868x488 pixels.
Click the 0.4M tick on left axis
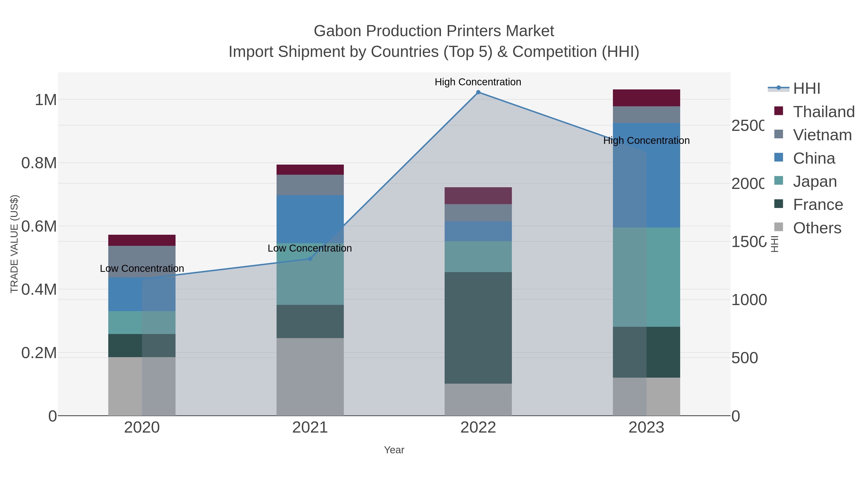click(39, 290)
